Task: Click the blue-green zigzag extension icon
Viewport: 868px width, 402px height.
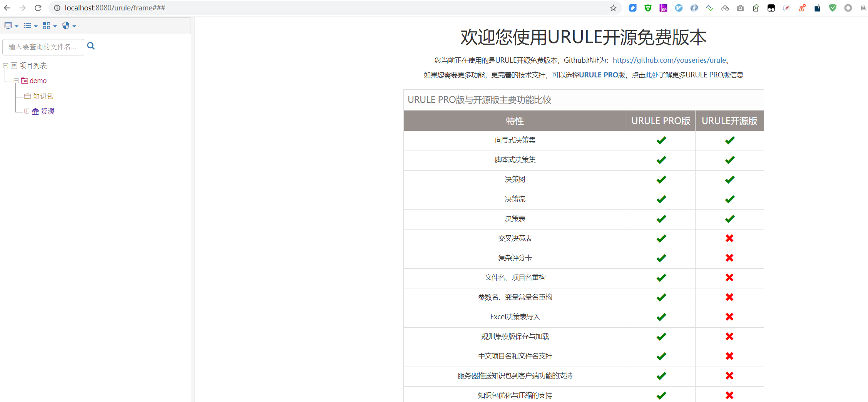Action: coord(709,8)
